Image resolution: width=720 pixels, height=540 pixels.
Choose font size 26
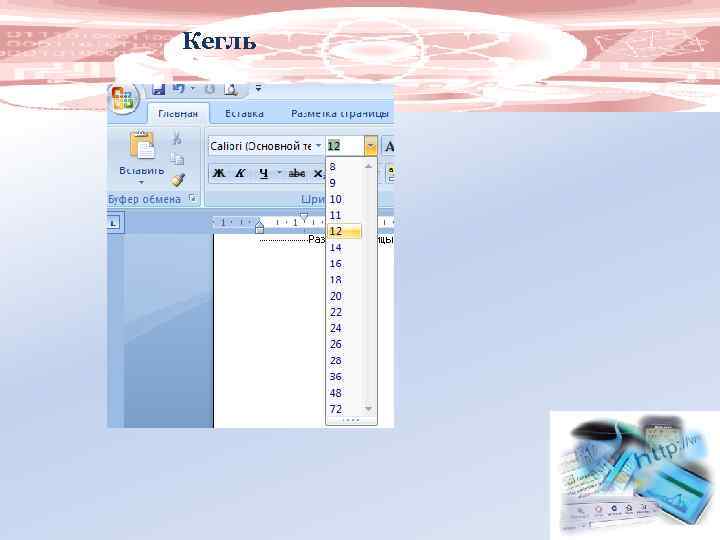[344, 344]
